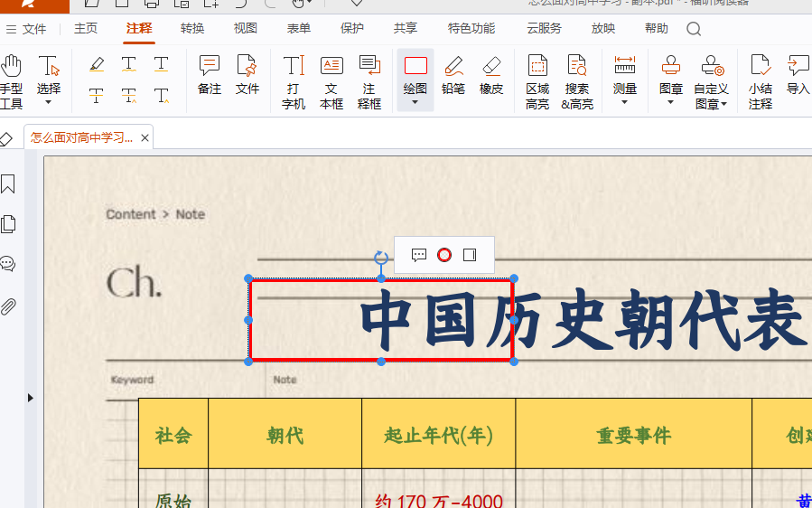Select the 橡皮 eraser tool
The image size is (812, 508).
(491, 74)
